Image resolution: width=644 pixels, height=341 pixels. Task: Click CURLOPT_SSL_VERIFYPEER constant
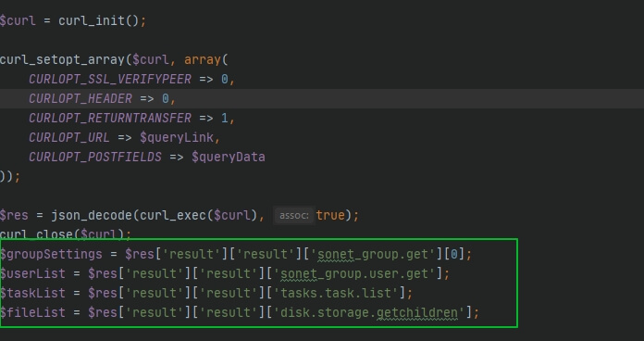pyautogui.click(x=110, y=79)
